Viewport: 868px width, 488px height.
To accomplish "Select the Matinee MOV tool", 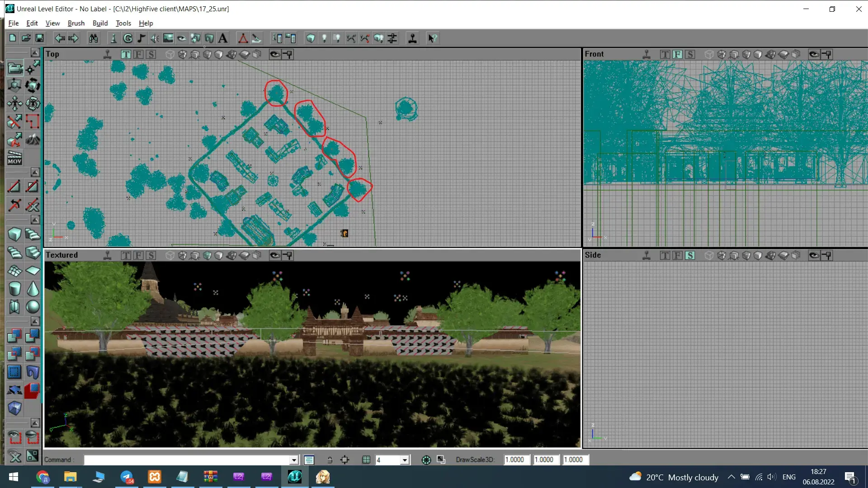I will [x=14, y=158].
